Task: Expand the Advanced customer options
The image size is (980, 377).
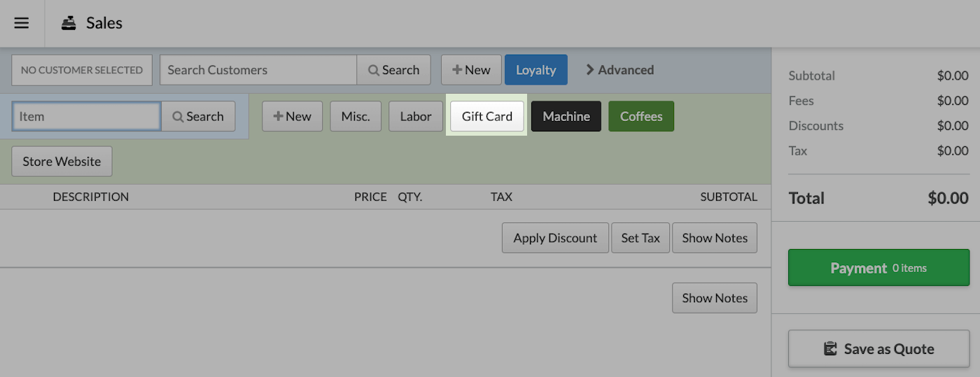Action: point(619,70)
